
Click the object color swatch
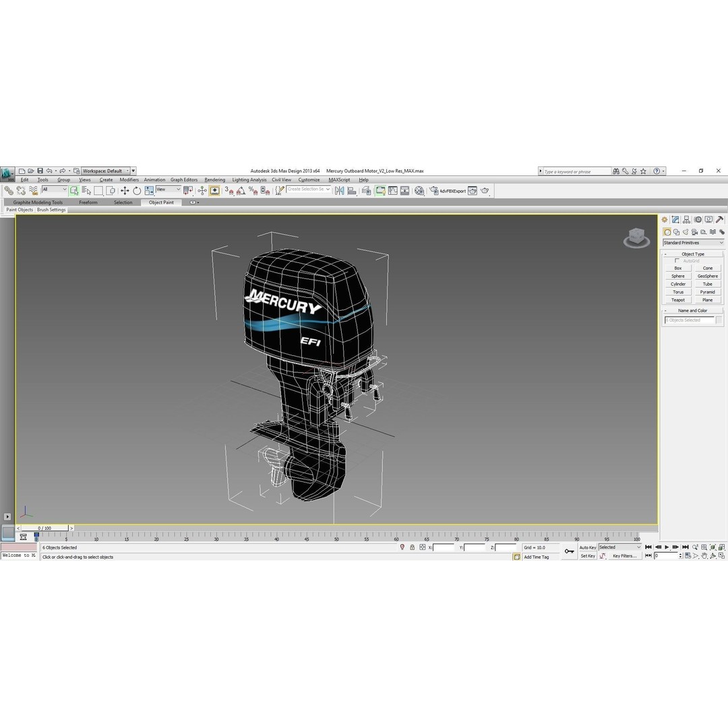719,320
